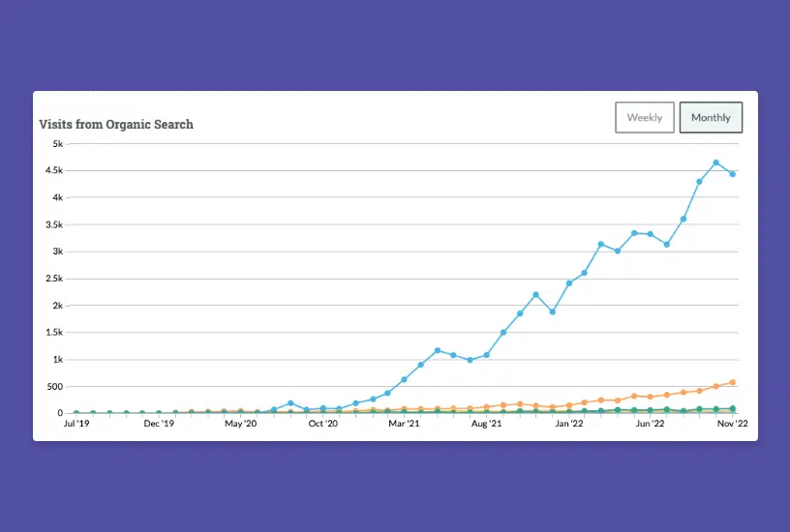790x532 pixels.
Task: Click the 5k y-axis label
Action: [x=57, y=143]
